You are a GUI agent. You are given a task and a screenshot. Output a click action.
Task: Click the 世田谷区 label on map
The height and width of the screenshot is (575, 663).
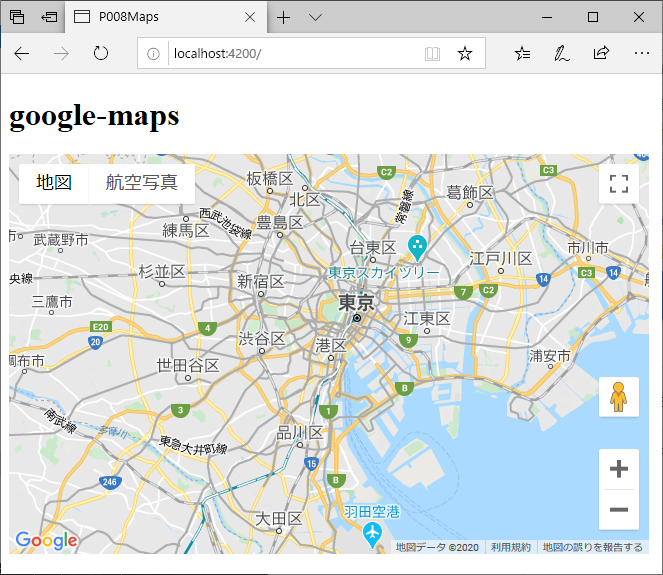click(x=188, y=365)
